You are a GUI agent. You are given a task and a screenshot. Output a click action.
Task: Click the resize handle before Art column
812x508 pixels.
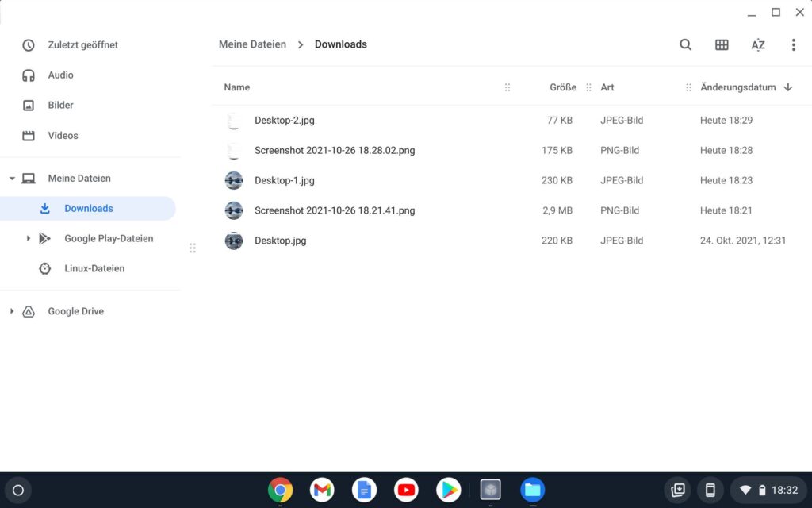pyautogui.click(x=588, y=87)
